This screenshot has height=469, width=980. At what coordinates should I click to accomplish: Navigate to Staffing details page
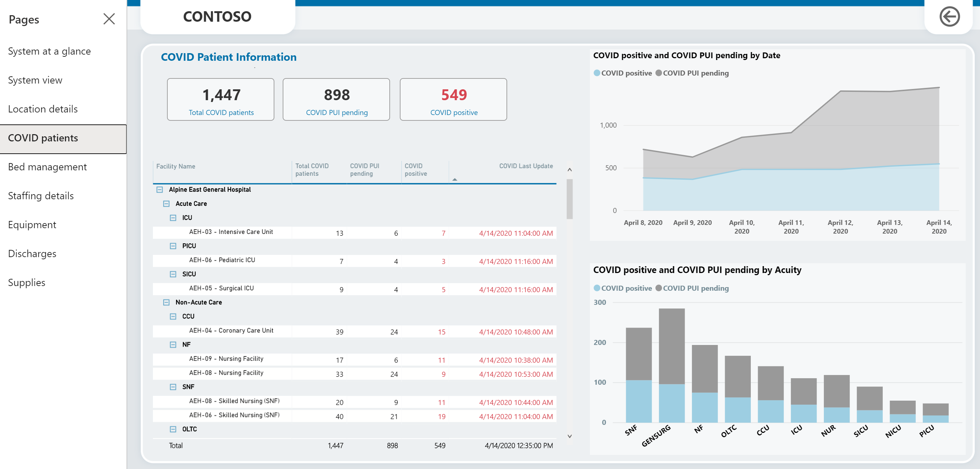point(41,195)
